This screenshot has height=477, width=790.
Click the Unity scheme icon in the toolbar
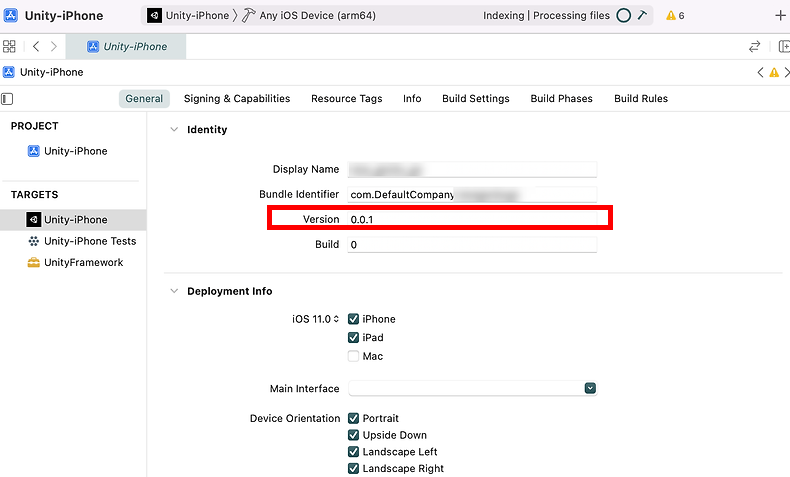point(154,16)
